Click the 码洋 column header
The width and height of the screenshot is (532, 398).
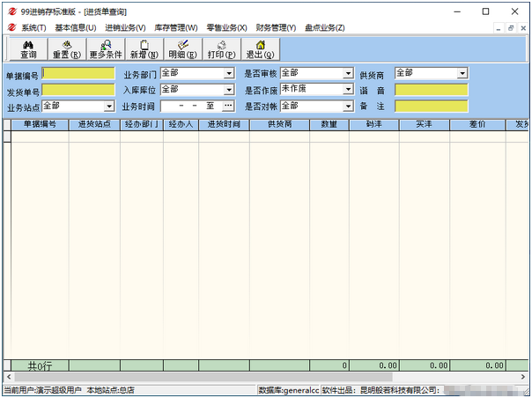coord(374,124)
